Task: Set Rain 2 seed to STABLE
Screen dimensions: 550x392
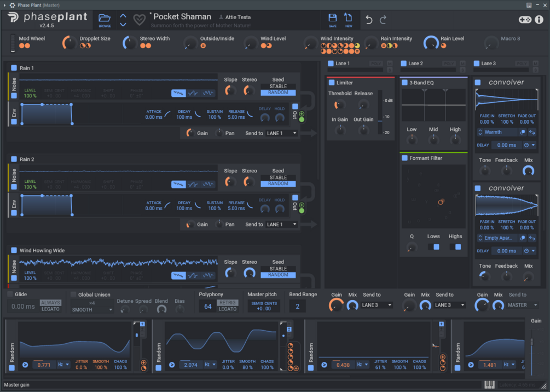Action: point(278,177)
